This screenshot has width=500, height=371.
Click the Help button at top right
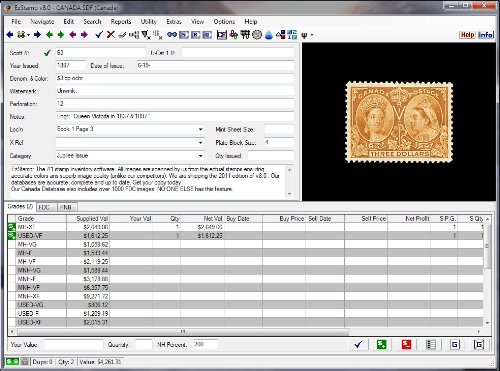[467, 35]
